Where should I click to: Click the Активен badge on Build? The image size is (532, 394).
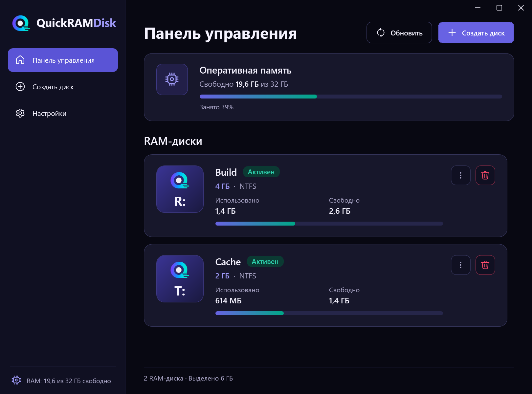261,172
